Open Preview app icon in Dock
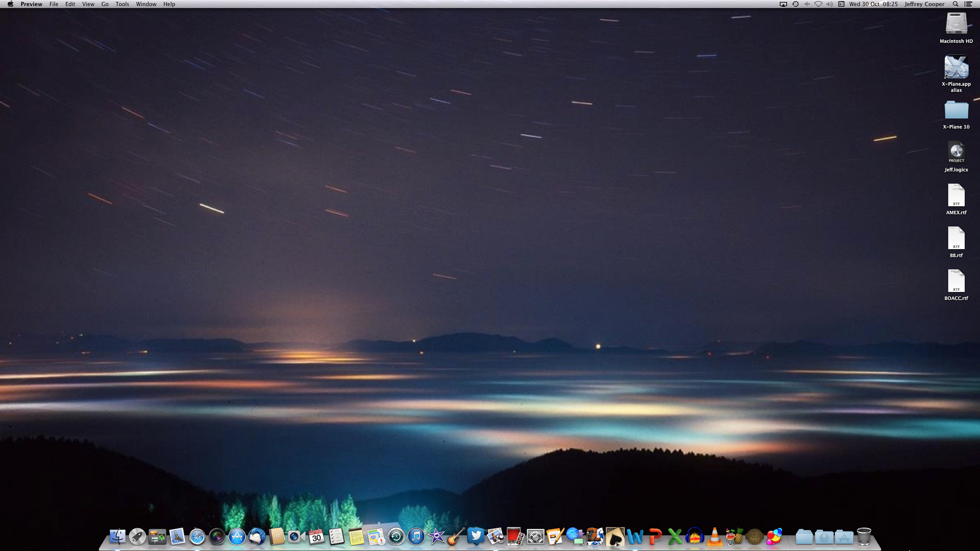 pyautogui.click(x=496, y=536)
